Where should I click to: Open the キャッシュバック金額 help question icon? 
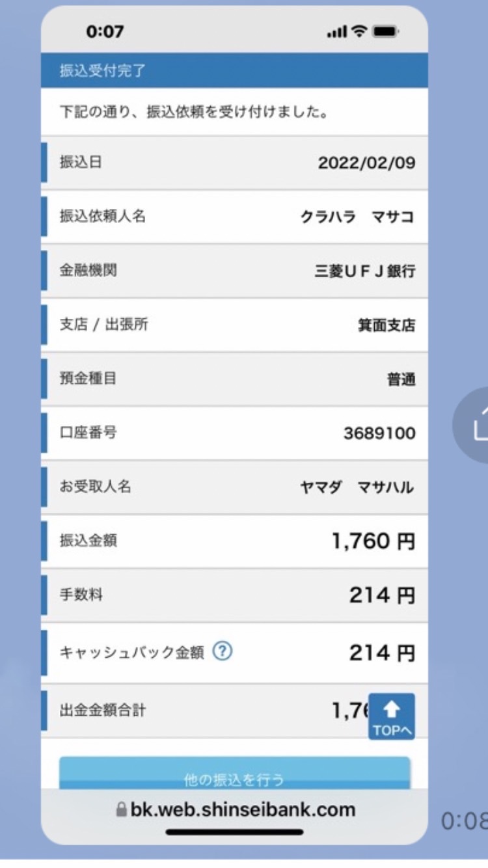pos(223,651)
